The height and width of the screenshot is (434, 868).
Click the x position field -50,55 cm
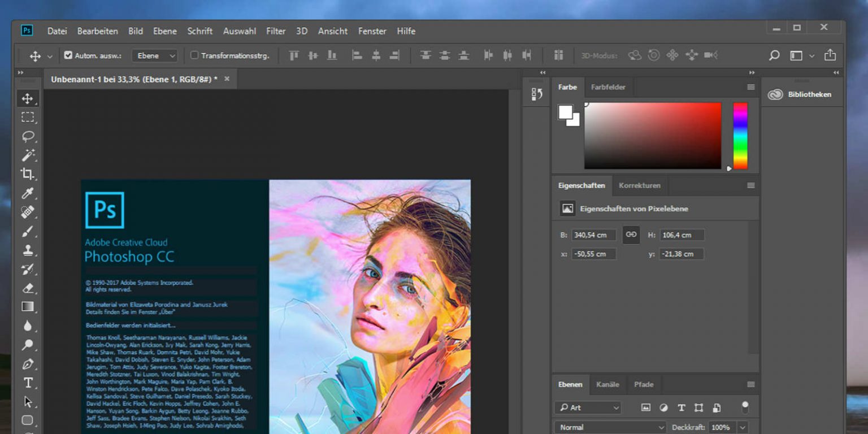click(594, 254)
